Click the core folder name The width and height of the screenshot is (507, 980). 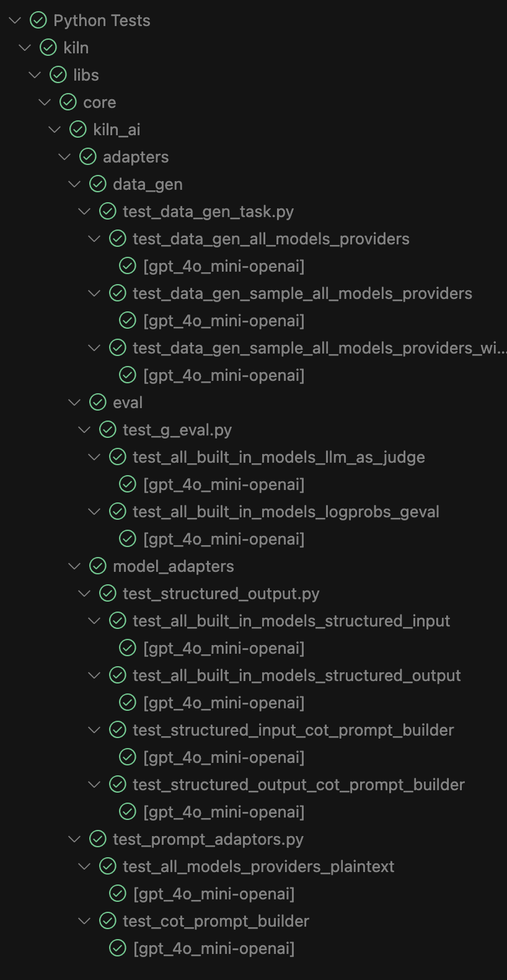pos(100,102)
